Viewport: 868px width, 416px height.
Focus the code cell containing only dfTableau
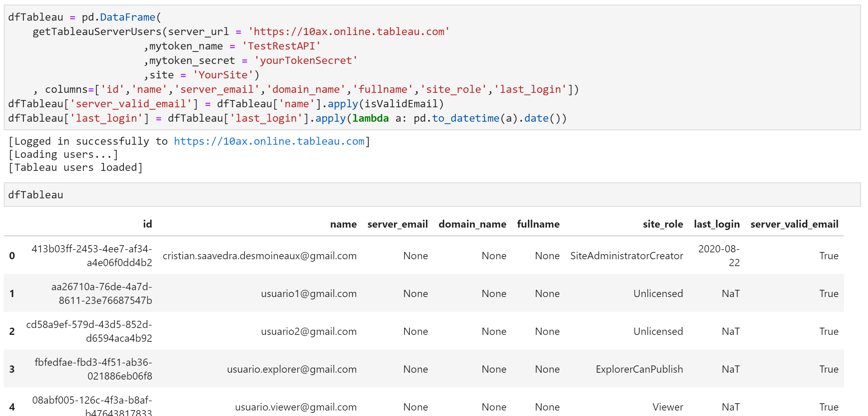coord(432,195)
